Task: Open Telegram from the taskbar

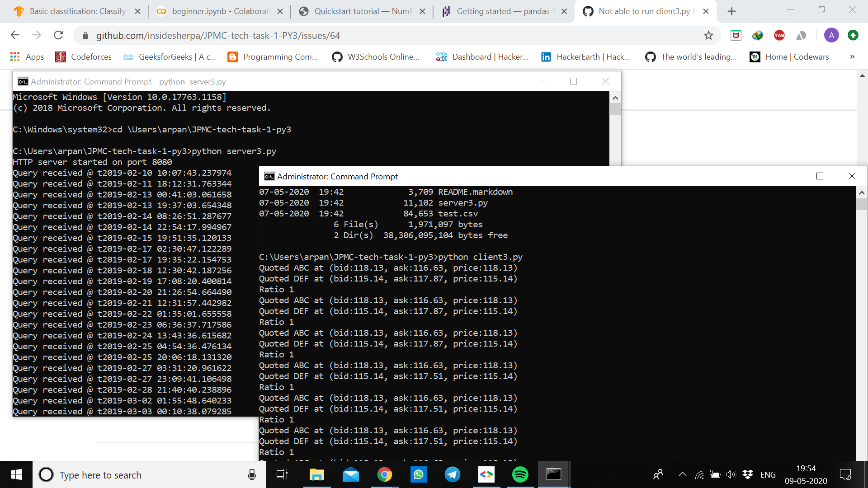Action: [x=453, y=474]
